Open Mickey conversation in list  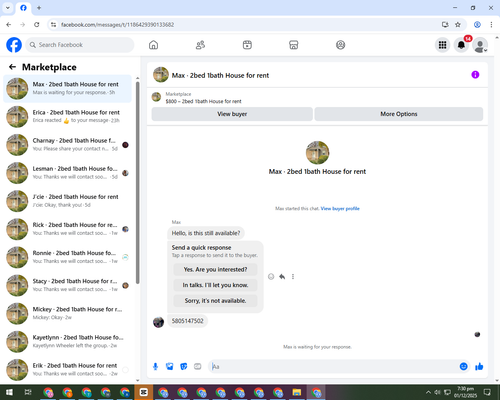click(x=67, y=313)
